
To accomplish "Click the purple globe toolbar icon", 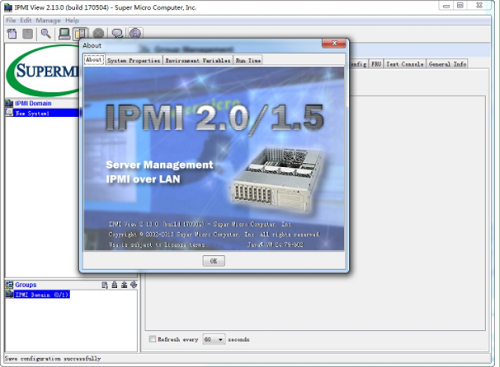I will coord(135,33).
